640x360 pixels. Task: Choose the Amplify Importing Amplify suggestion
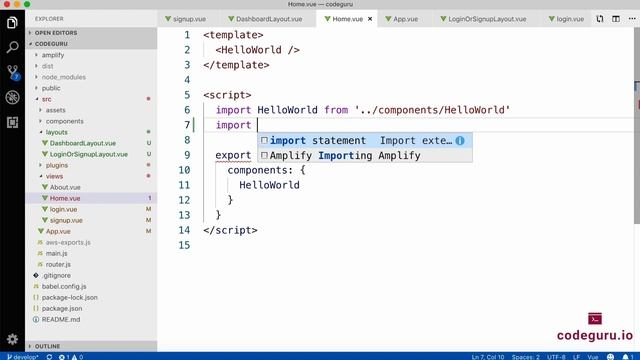coord(365,156)
